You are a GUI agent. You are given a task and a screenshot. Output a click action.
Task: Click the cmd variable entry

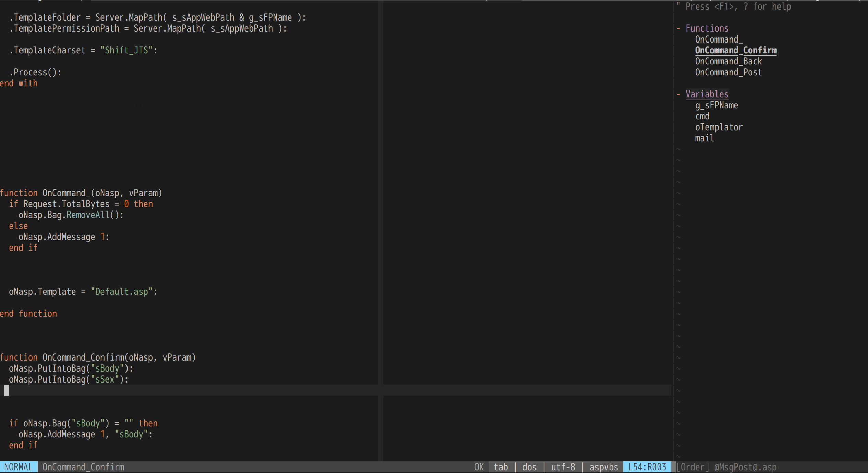click(x=702, y=116)
